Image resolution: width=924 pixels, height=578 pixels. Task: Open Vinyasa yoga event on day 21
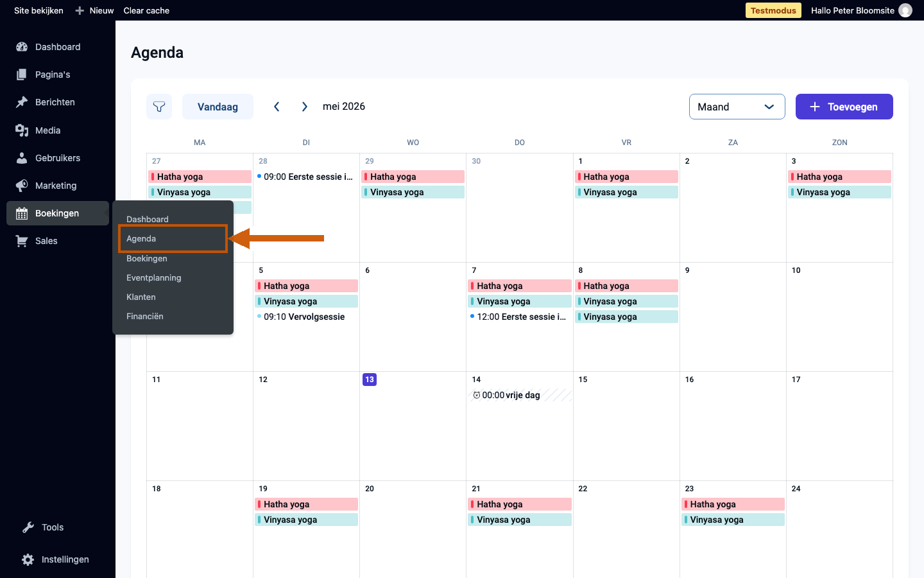pyautogui.click(x=519, y=520)
